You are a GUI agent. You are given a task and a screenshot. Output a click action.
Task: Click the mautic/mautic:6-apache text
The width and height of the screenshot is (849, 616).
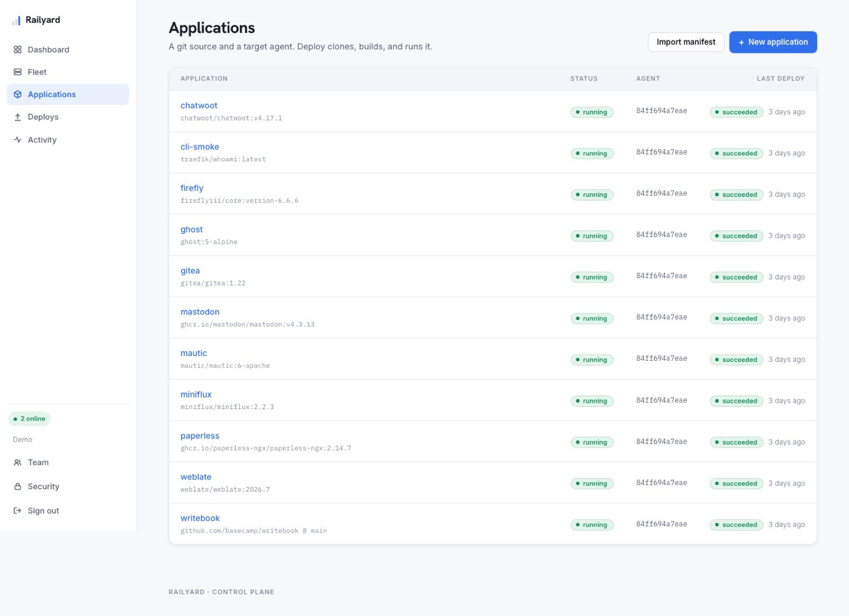click(x=225, y=366)
